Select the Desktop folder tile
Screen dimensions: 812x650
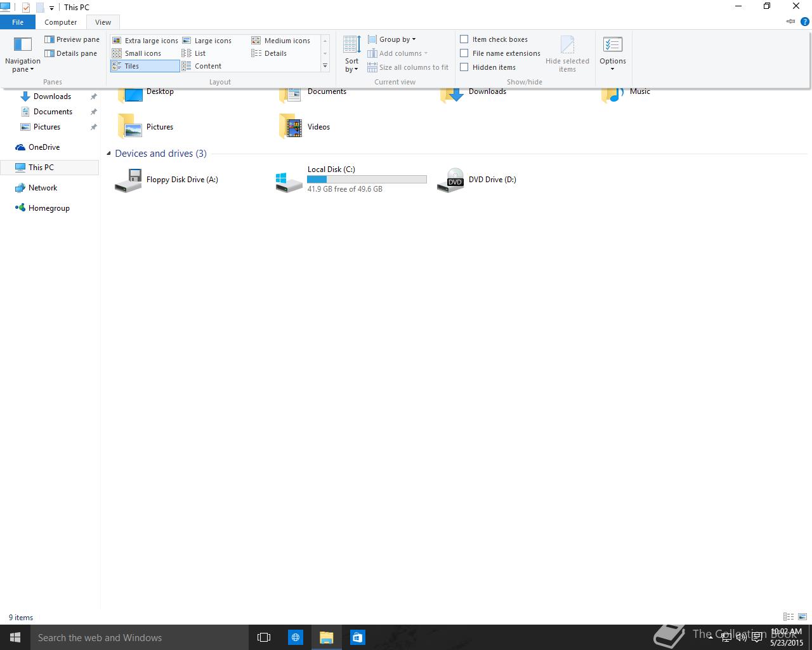[146, 94]
